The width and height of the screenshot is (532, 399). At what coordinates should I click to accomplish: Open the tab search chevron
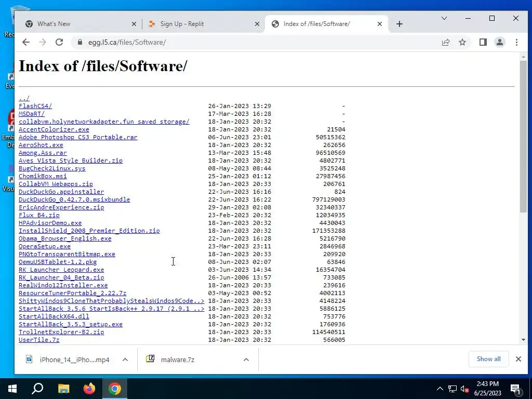(444, 18)
